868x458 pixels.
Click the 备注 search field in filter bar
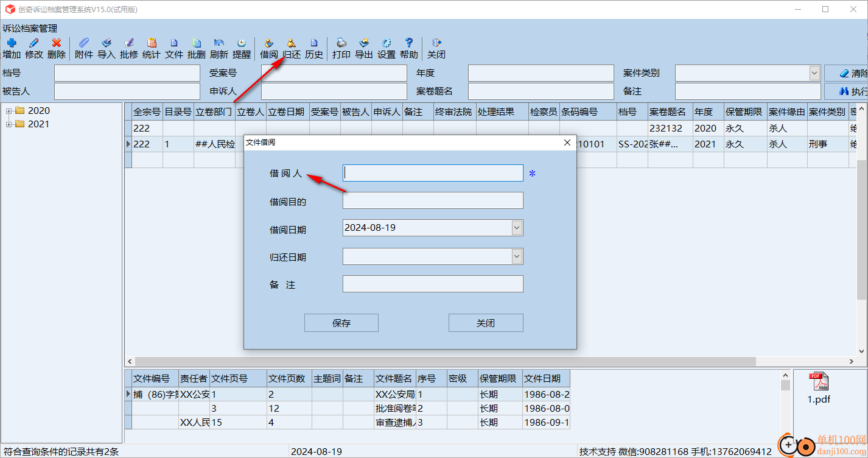[x=748, y=91]
